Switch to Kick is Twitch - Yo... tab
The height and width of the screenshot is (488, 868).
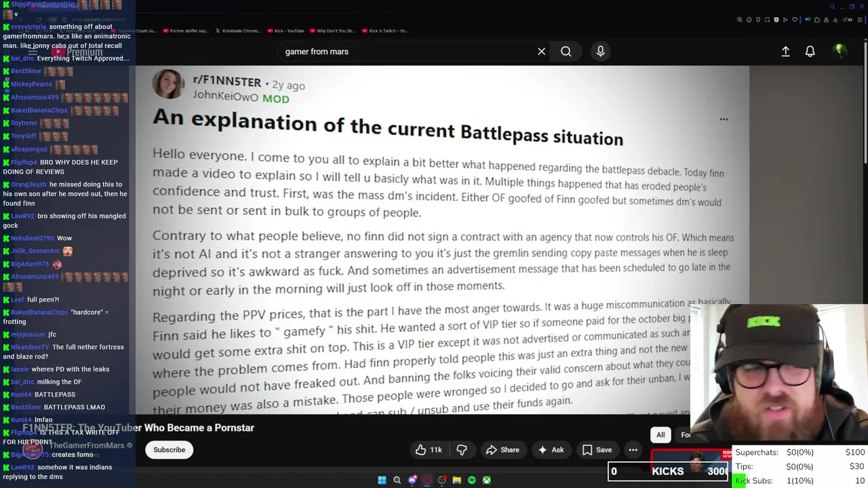(x=384, y=30)
